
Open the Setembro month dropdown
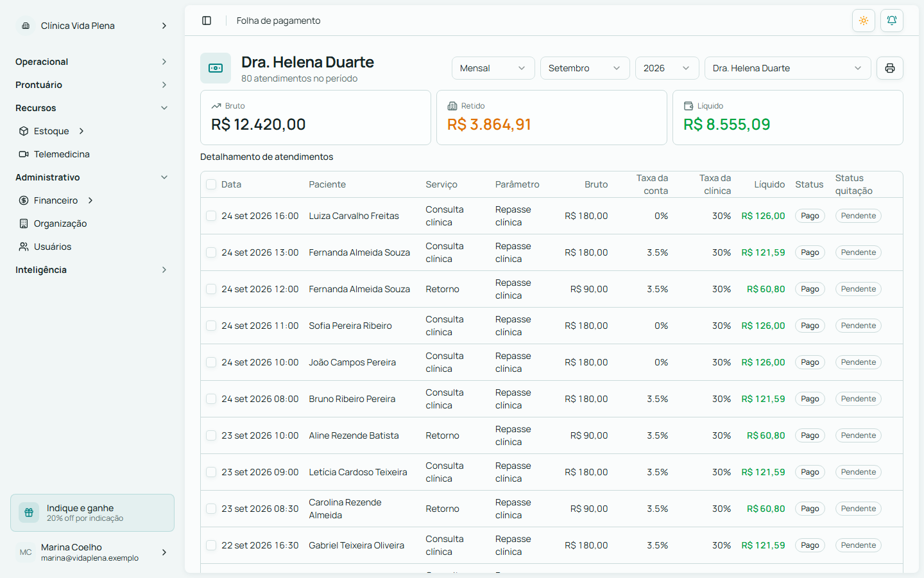click(x=585, y=68)
